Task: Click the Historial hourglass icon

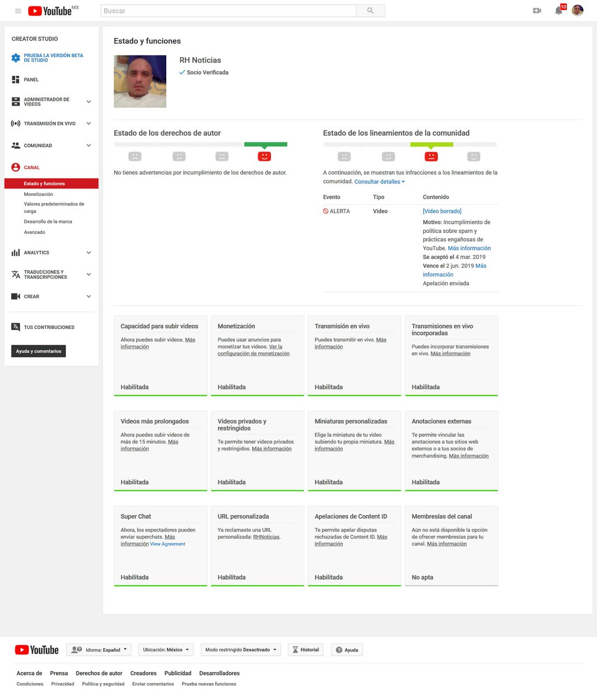Action: click(x=296, y=650)
